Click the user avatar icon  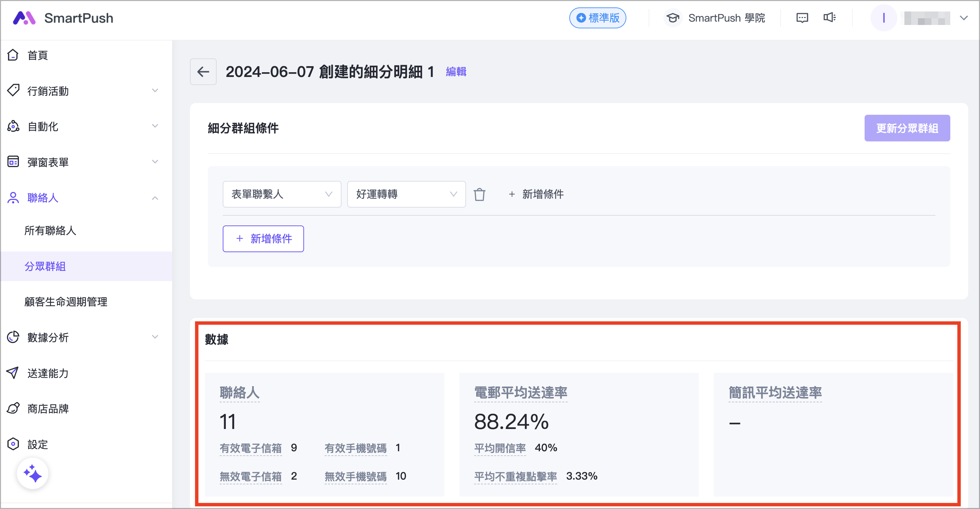coord(883,18)
